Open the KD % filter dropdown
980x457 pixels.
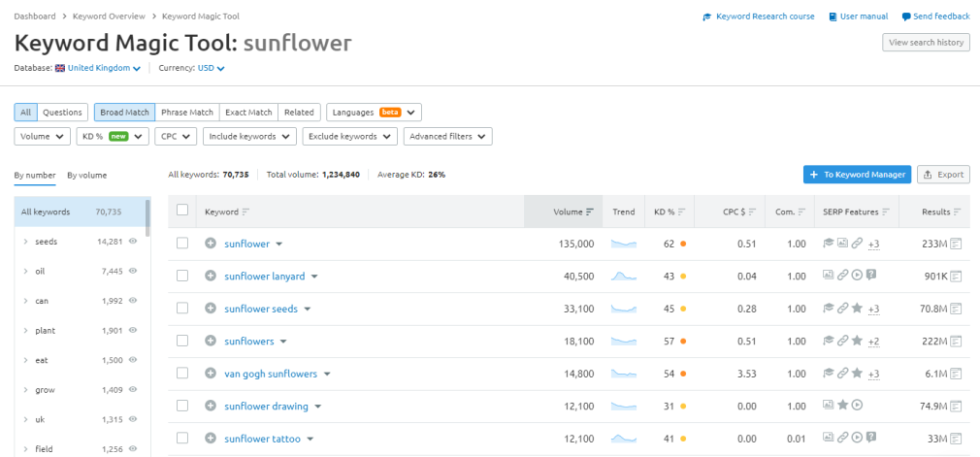(x=113, y=136)
